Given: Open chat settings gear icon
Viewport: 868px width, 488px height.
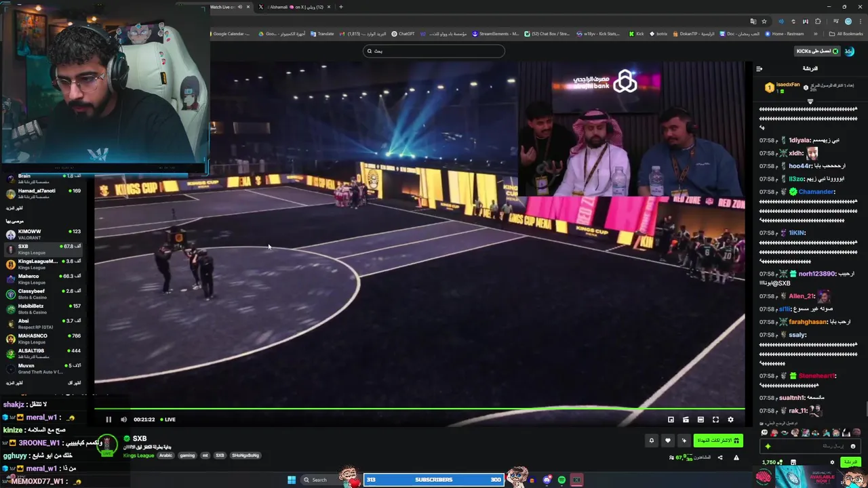Looking at the screenshot, I should [832, 462].
